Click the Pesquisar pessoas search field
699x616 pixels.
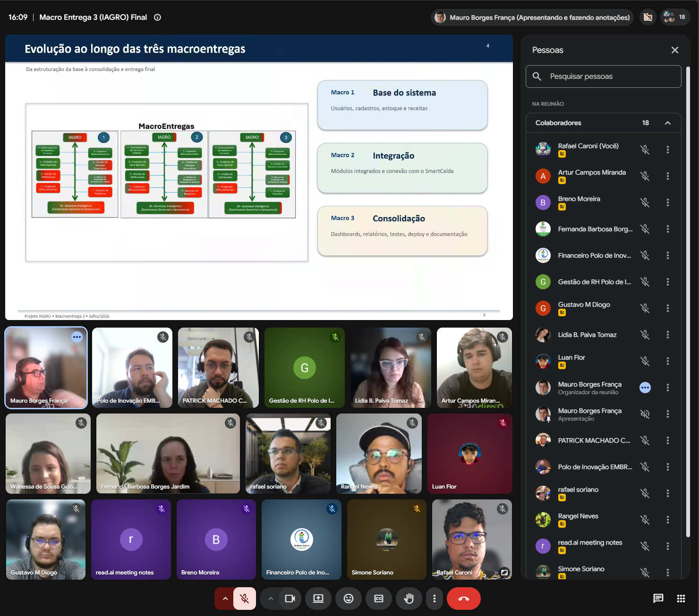603,76
